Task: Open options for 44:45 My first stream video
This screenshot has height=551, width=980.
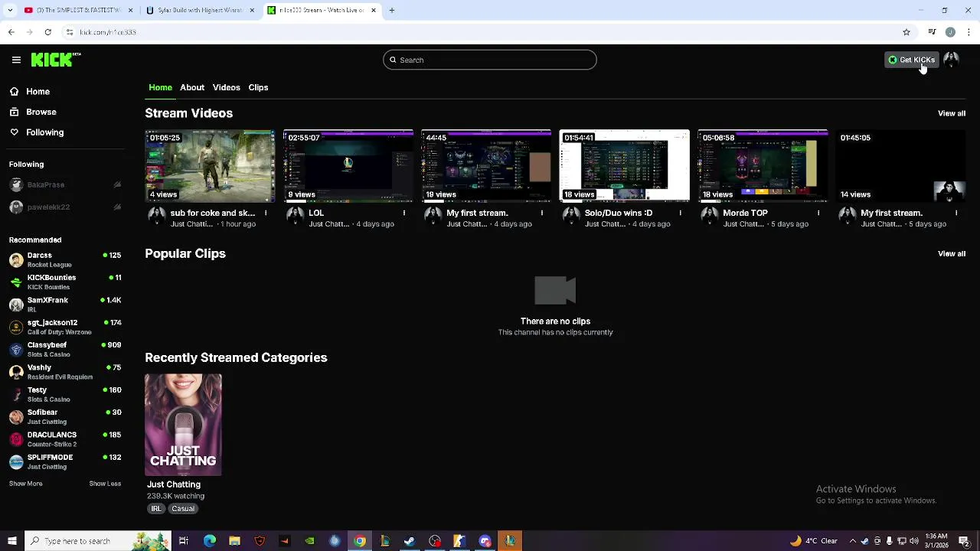Action: (542, 213)
